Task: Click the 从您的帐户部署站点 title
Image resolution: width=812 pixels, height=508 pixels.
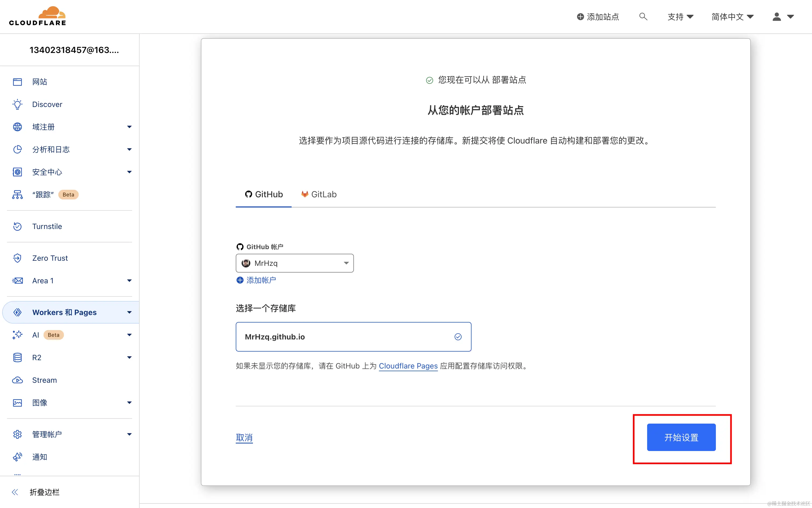Action: (476, 110)
